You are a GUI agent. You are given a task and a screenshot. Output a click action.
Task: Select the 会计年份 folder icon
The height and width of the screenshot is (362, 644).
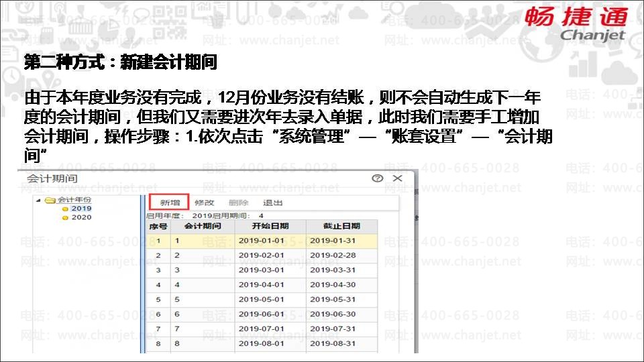click(50, 200)
